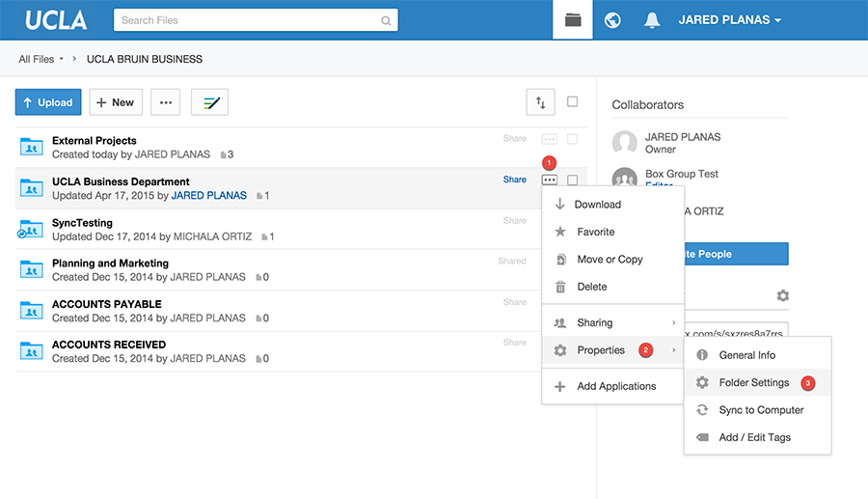Screen dimensions: 868x499
Task: Select Delete from the context menu
Action: click(613, 287)
